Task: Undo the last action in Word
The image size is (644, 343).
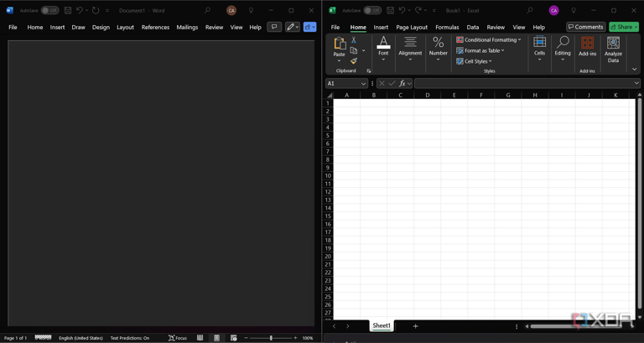Action: (80, 10)
